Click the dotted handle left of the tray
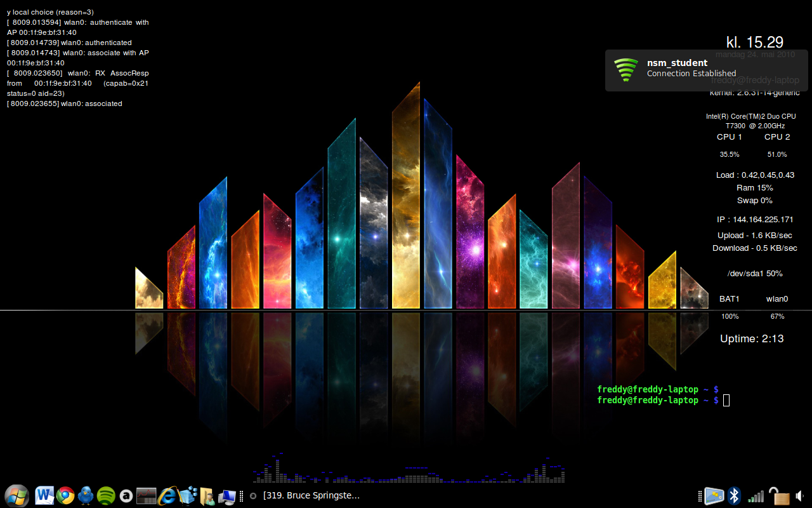Screen dimensions: 812x508 700,496
